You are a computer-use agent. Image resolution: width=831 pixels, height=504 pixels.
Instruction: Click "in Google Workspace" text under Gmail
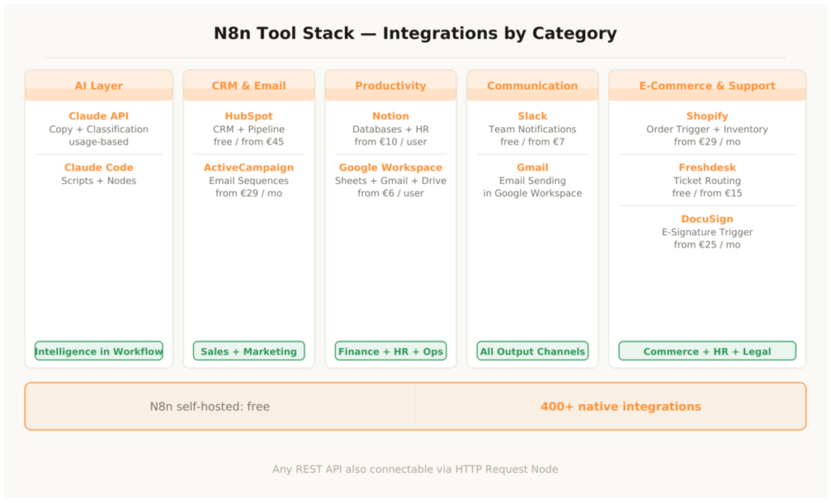(x=532, y=193)
